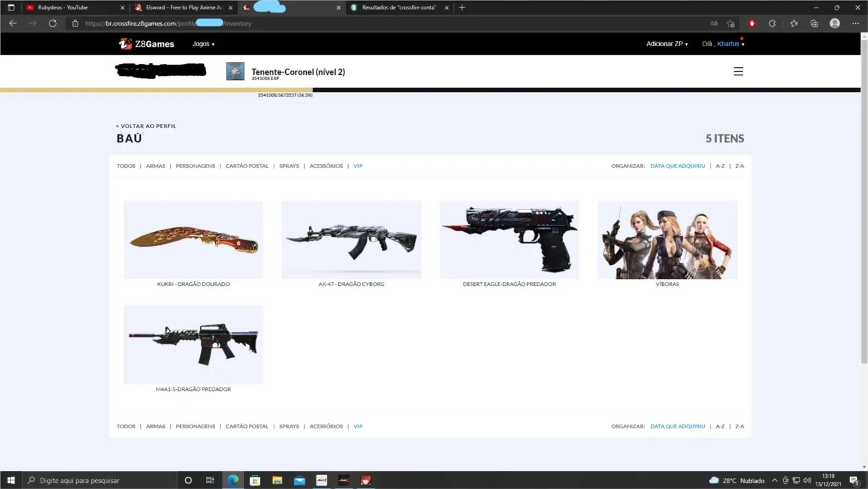Image resolution: width=868 pixels, height=489 pixels.
Task: Open the Desert Eagle Dragão Predador image
Action: (510, 239)
